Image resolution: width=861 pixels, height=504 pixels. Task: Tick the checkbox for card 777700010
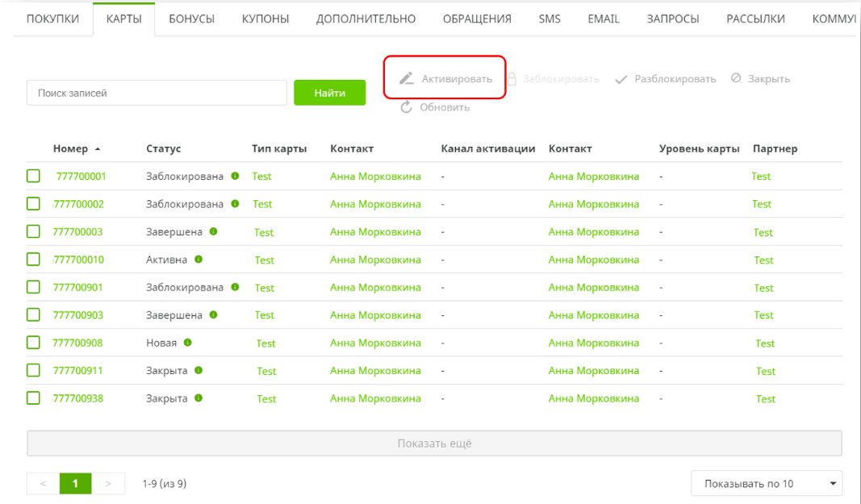coord(33,260)
